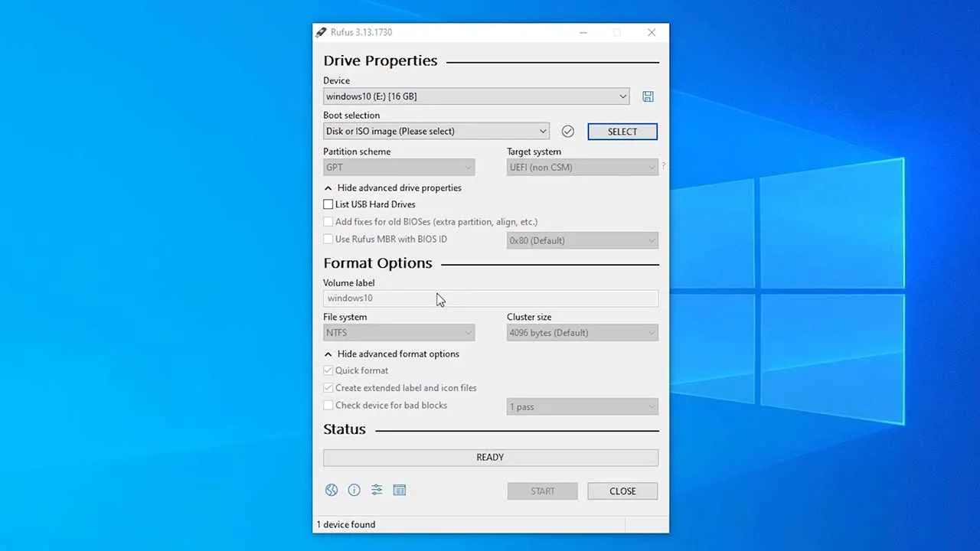Open the bad blocks passes dropdown
The width and height of the screenshot is (980, 551).
[x=582, y=406]
